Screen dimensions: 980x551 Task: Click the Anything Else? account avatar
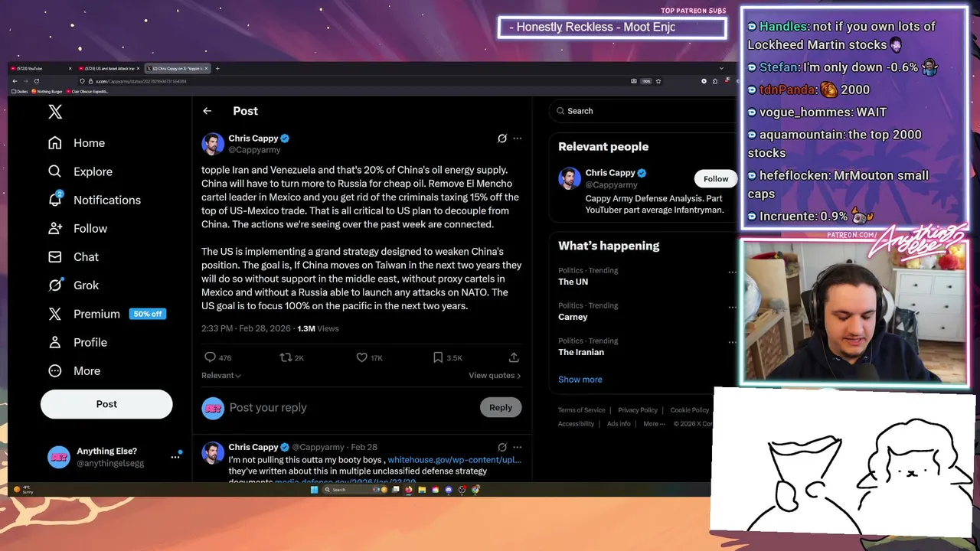[59, 457]
